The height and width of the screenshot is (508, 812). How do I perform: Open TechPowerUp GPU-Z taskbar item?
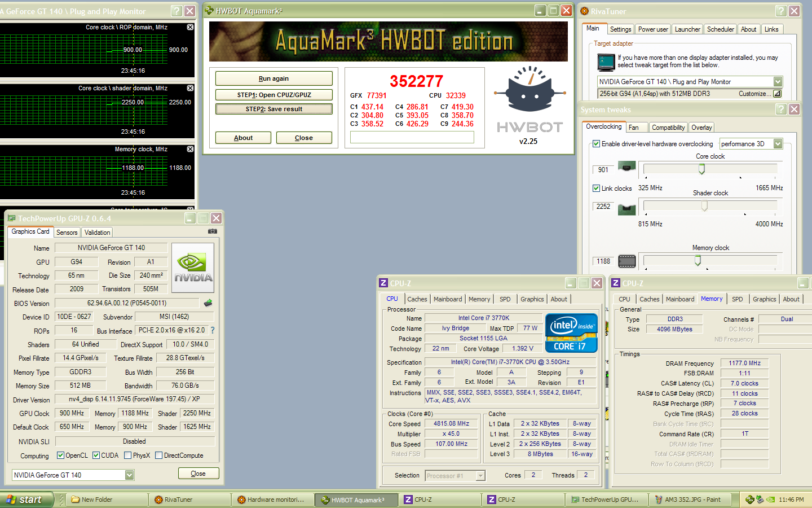tap(607, 500)
